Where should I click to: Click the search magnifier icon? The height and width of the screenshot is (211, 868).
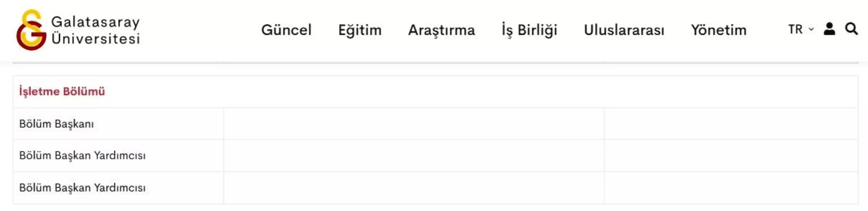851,29
